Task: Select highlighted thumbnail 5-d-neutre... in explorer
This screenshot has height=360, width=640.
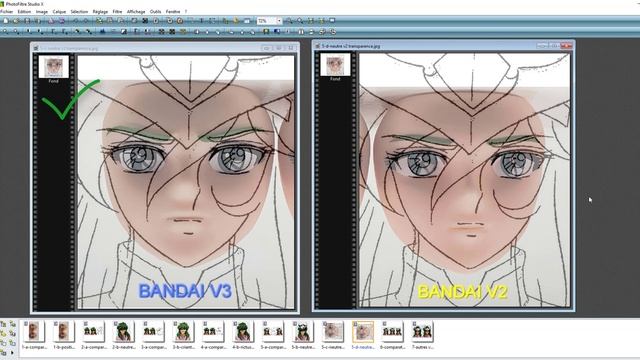Action: tap(363, 335)
